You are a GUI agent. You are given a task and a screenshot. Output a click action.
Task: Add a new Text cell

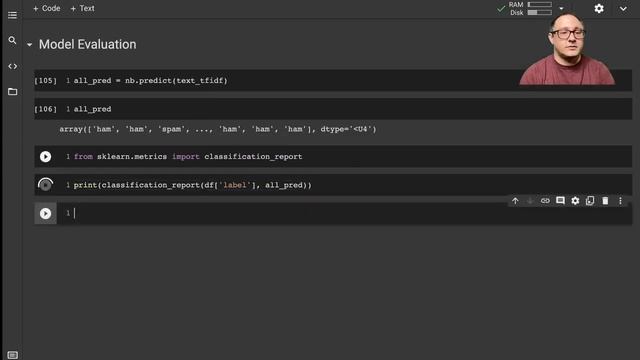[x=82, y=8]
